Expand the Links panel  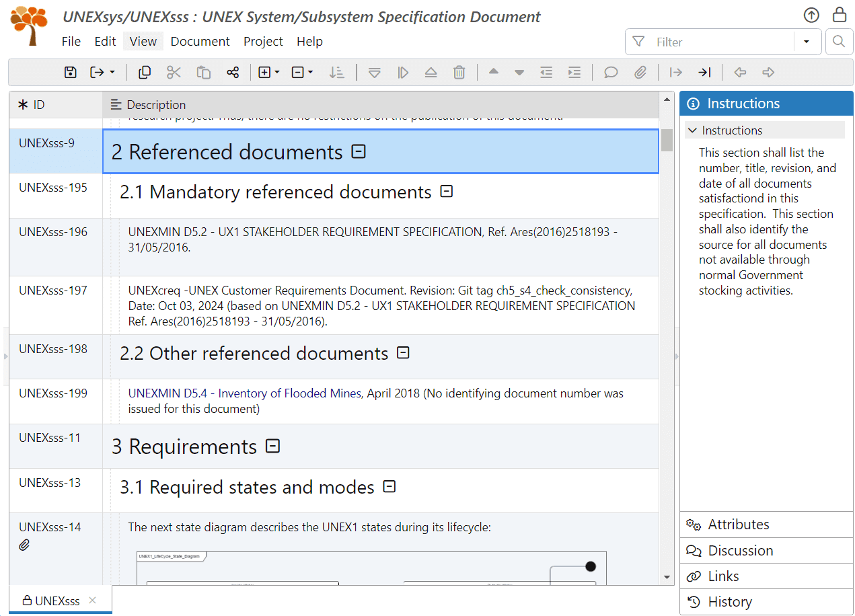[x=766, y=576]
